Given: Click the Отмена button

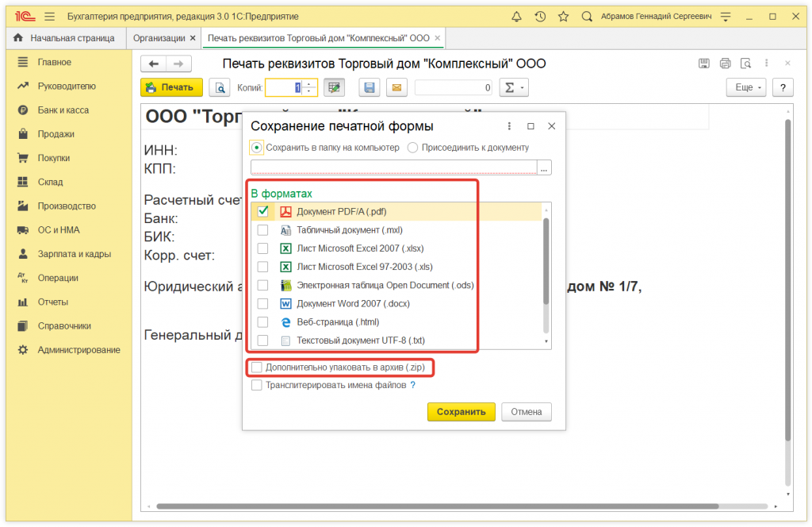Looking at the screenshot, I should (x=526, y=412).
